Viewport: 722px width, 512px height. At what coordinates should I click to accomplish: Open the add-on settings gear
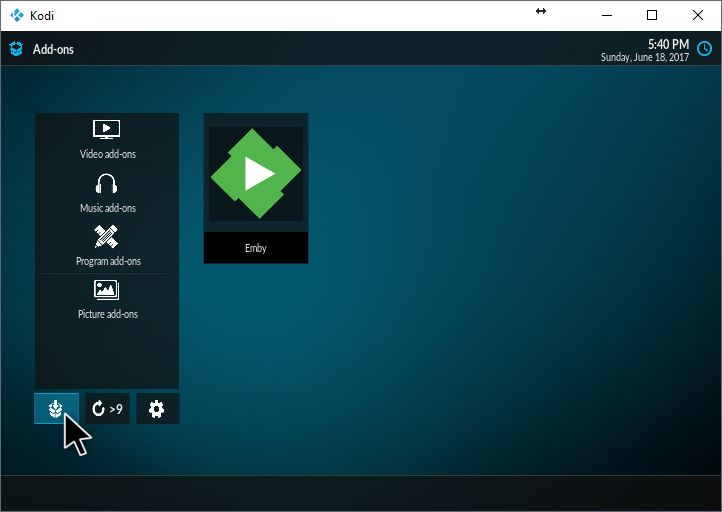tap(157, 408)
